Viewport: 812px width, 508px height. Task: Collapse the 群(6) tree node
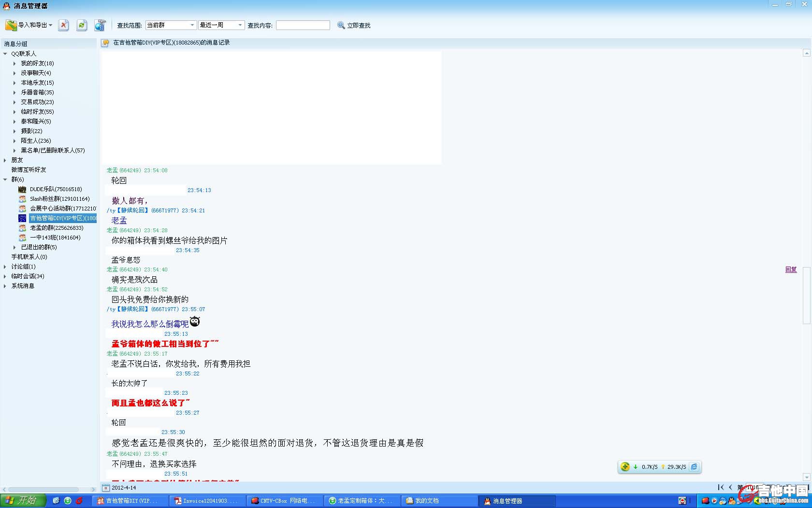(x=5, y=179)
